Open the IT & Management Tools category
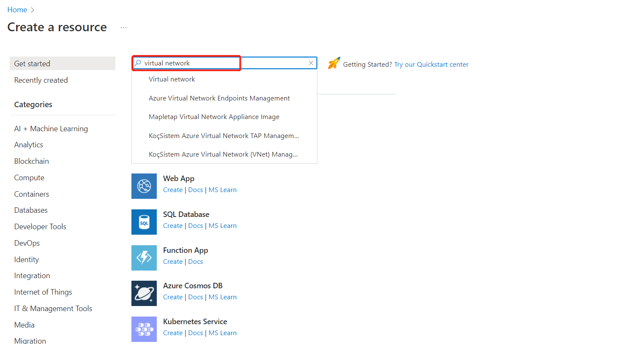The width and height of the screenshot is (644, 344). 53,309
